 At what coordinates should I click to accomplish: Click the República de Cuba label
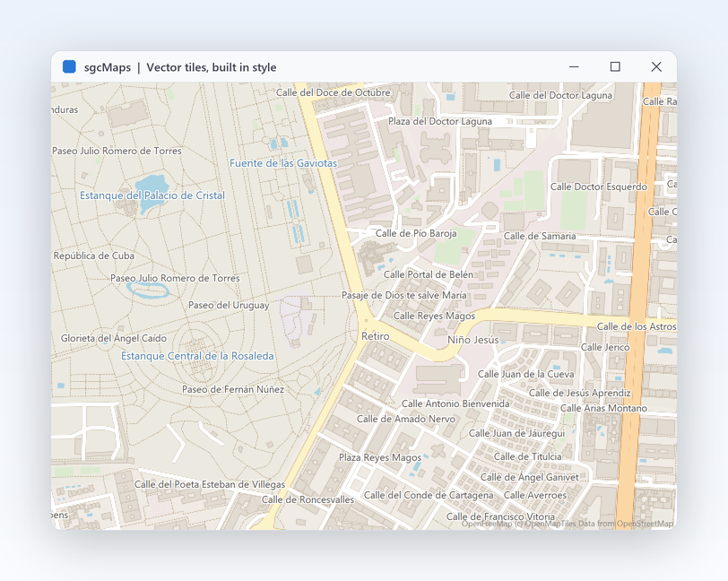pos(94,256)
